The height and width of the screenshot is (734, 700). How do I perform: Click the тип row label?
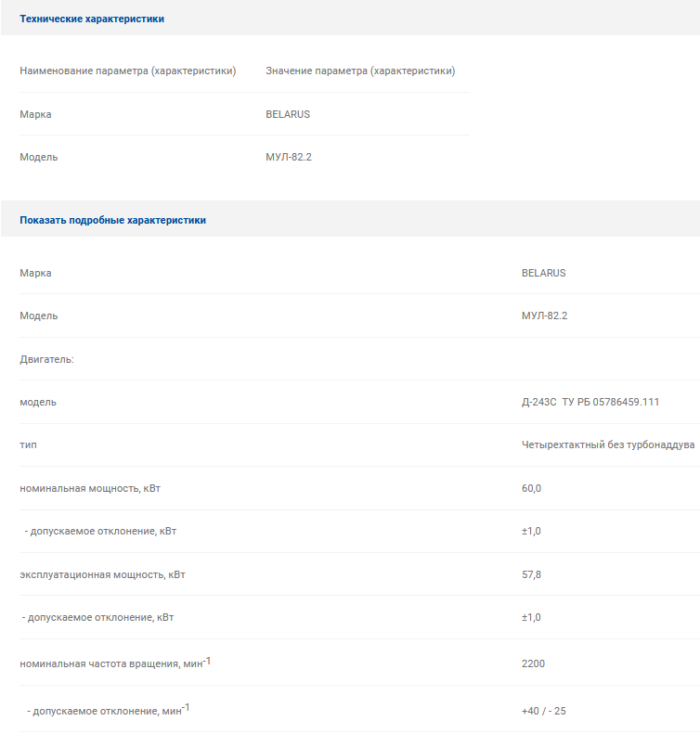pos(28,444)
